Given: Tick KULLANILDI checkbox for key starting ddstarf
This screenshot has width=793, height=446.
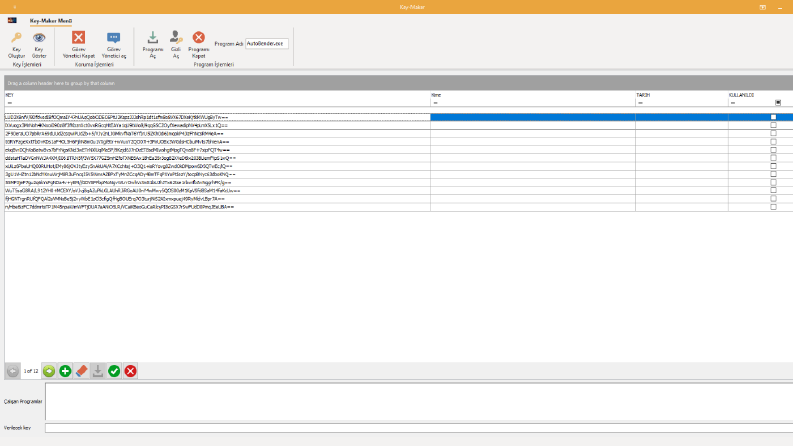Looking at the screenshot, I should coord(773,158).
